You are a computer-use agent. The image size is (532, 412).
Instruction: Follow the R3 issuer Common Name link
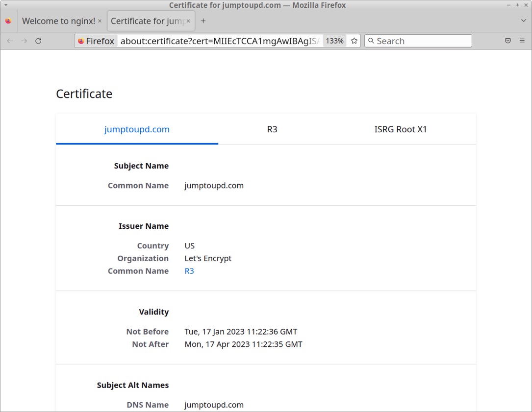(x=189, y=271)
